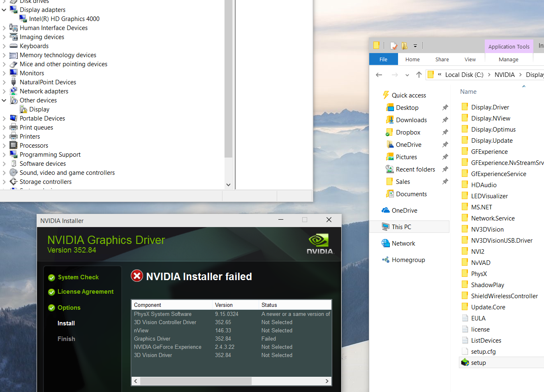Select the PhysX folder
This screenshot has width=544, height=392.
point(479,274)
